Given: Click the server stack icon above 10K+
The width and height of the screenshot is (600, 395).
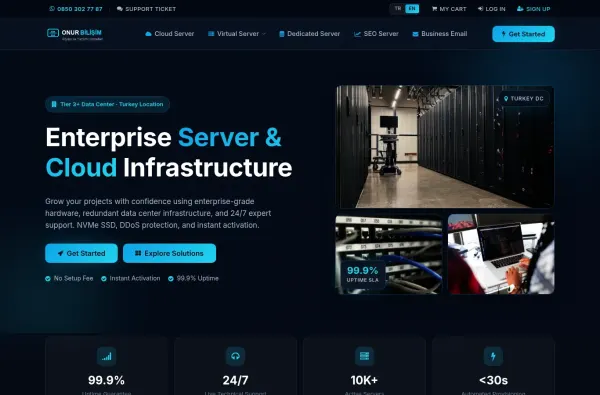Looking at the screenshot, I should (x=364, y=356).
